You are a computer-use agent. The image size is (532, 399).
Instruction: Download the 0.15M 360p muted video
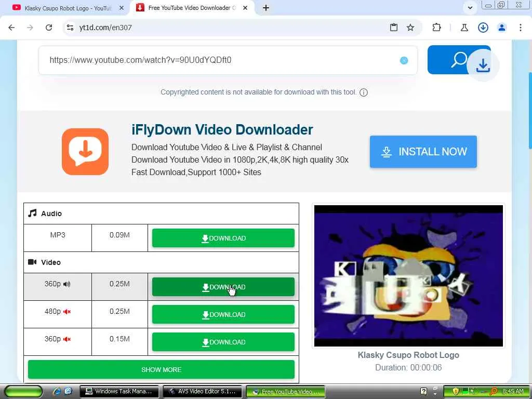pos(223,342)
